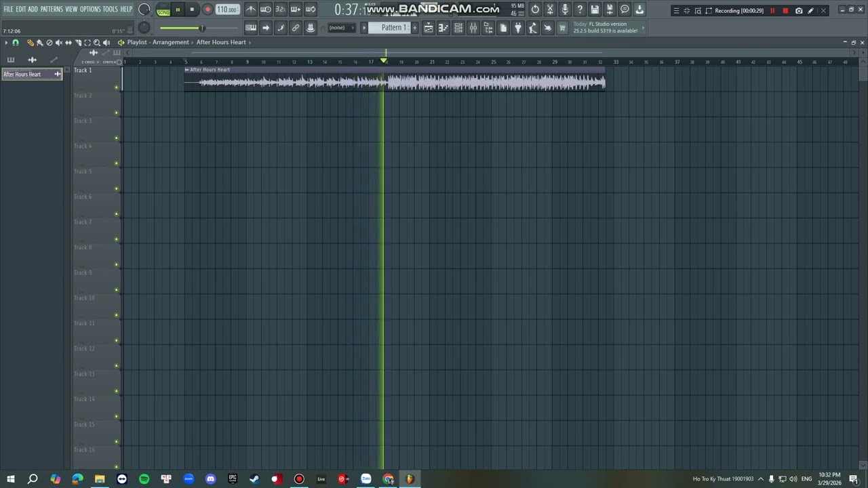Mute Track 5 with its green light

[x=117, y=188]
